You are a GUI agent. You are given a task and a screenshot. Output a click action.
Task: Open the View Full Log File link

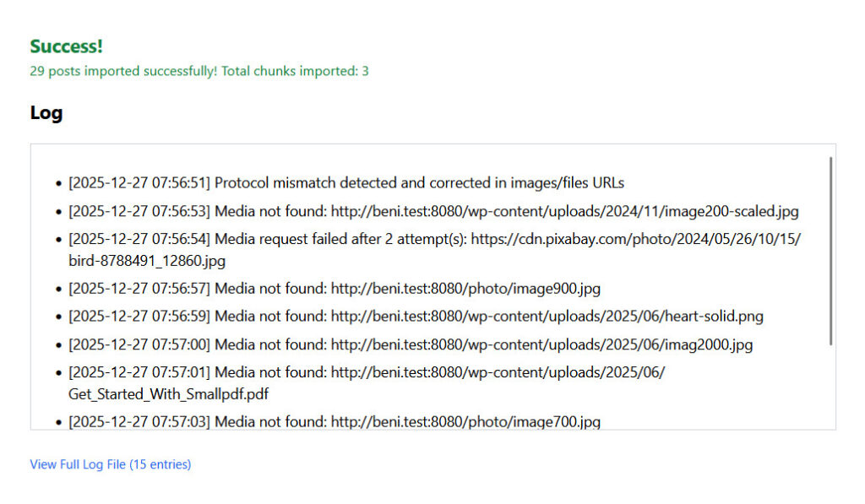pyautogui.click(x=110, y=464)
